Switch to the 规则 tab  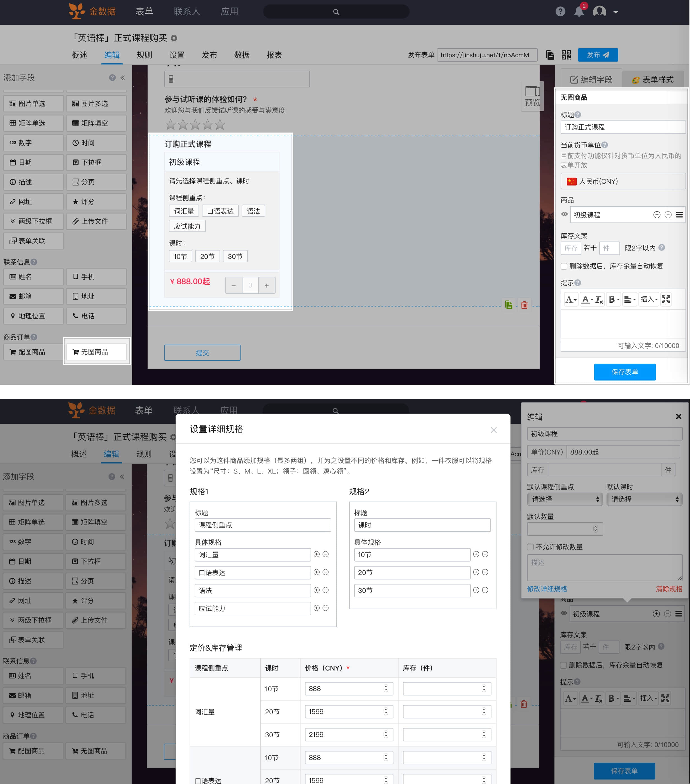pyautogui.click(x=144, y=55)
